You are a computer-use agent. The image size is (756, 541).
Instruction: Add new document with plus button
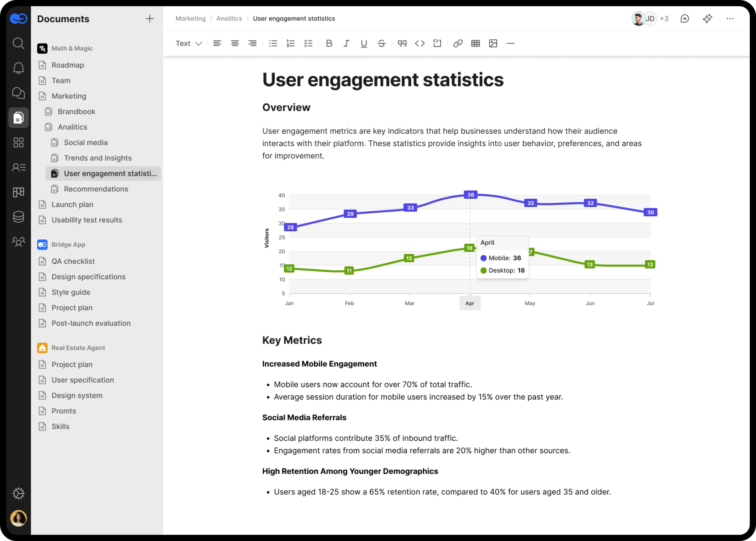[x=150, y=19]
